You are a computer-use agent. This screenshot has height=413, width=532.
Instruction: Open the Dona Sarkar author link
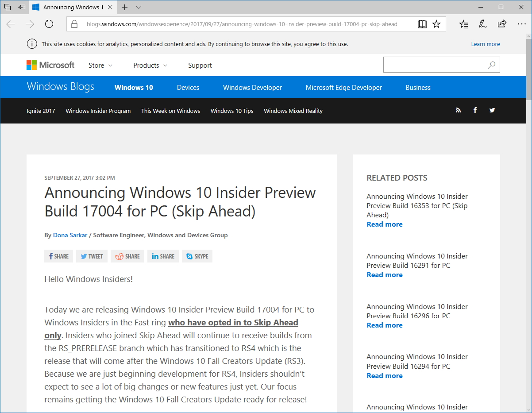coord(70,235)
